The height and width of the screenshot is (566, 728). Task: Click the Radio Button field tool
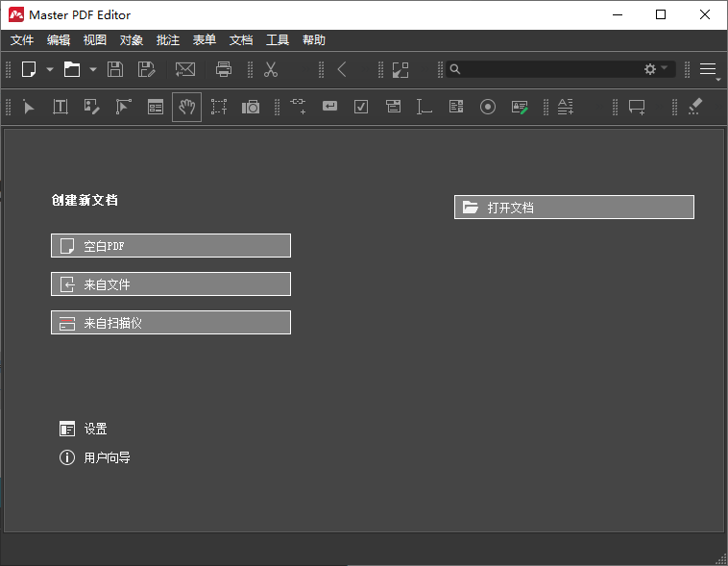click(x=488, y=107)
